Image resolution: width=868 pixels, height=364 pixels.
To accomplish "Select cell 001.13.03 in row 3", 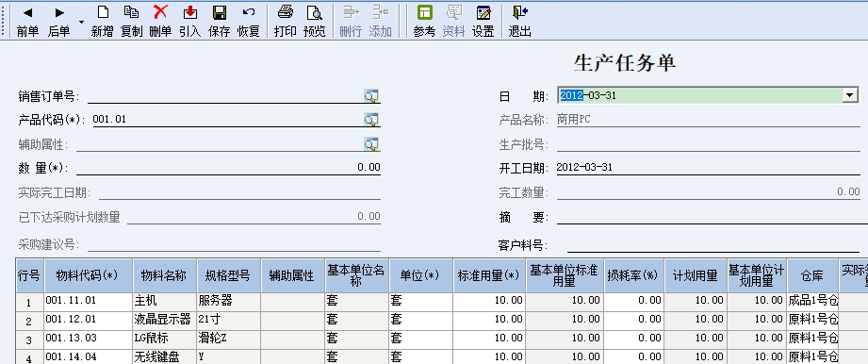I will coord(88,339).
